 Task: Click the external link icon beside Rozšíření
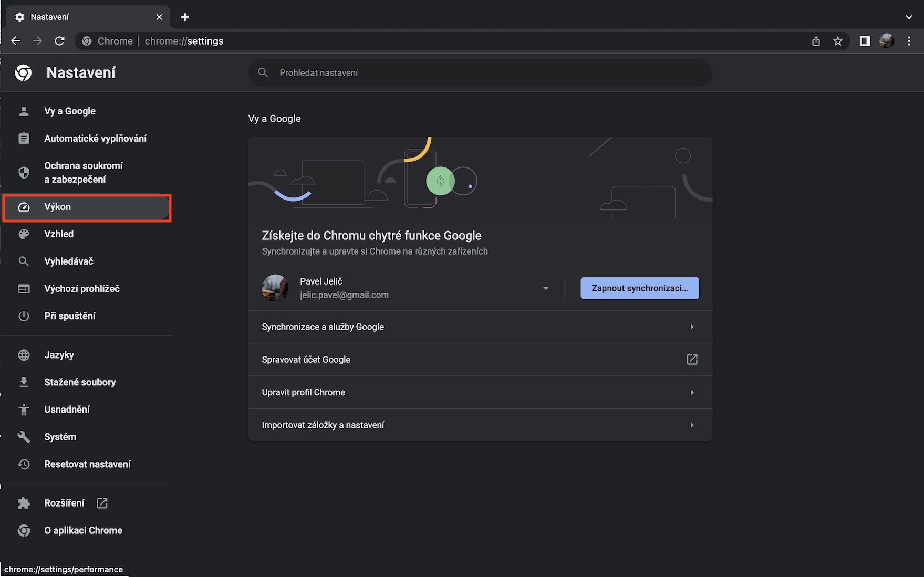[102, 503]
